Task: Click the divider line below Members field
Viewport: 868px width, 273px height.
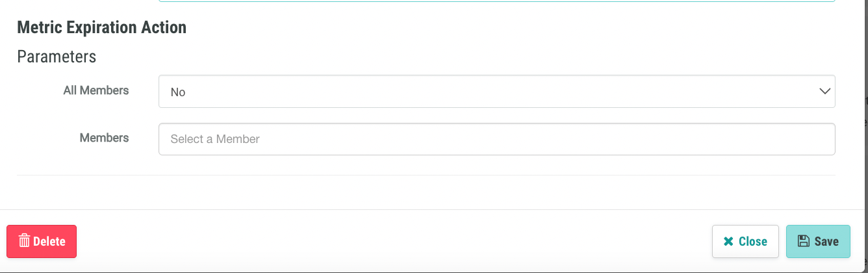Action: pos(426,175)
